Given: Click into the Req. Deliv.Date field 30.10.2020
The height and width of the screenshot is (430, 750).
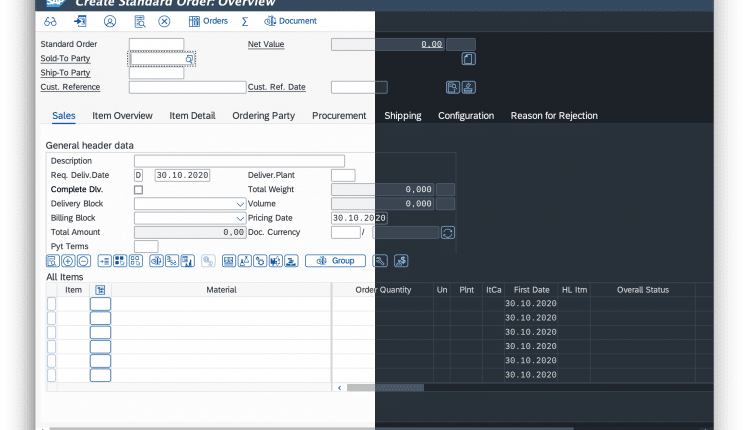Looking at the screenshot, I should tap(182, 176).
